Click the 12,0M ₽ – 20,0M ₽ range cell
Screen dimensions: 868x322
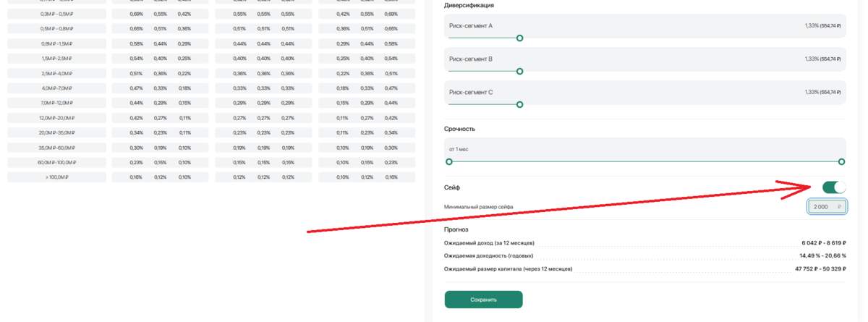point(57,118)
